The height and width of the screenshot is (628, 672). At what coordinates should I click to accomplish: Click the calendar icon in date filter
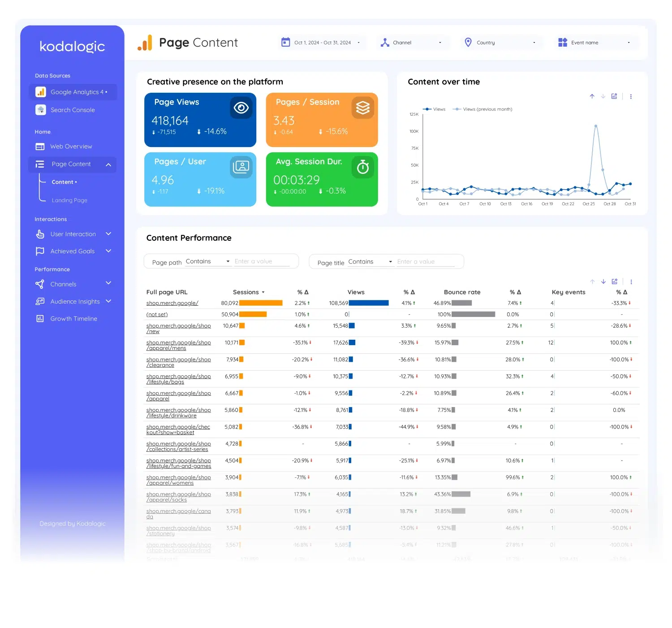tap(285, 42)
